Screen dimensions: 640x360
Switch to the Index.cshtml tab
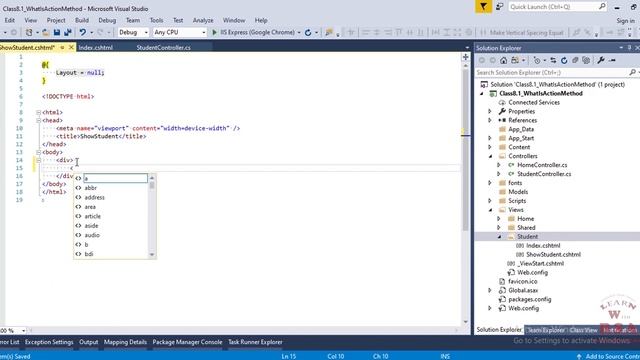[96, 47]
